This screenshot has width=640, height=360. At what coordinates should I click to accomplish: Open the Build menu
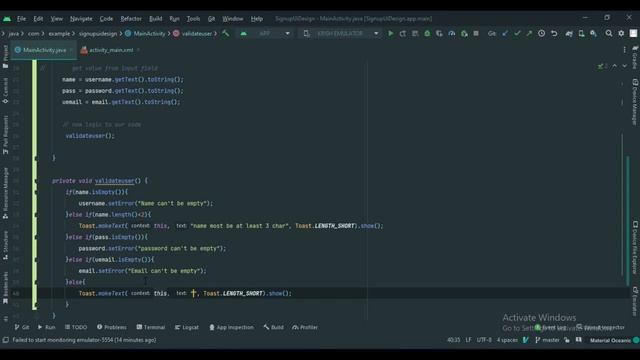pos(156,19)
